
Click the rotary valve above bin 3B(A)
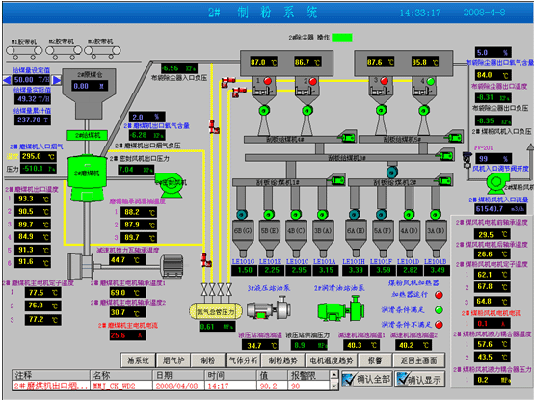[x=323, y=214]
